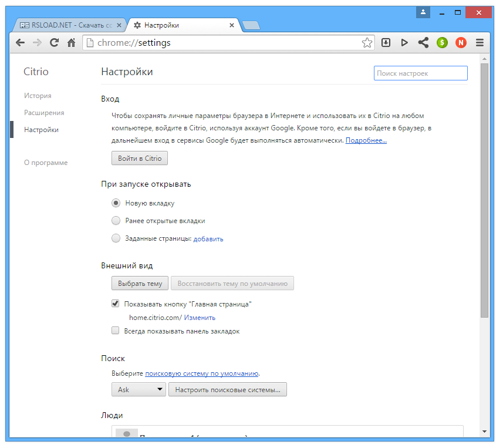Image resolution: width=503 pixels, height=448 pixels.
Task: Select the 'Новую вкладку' radio button
Action: click(116, 203)
